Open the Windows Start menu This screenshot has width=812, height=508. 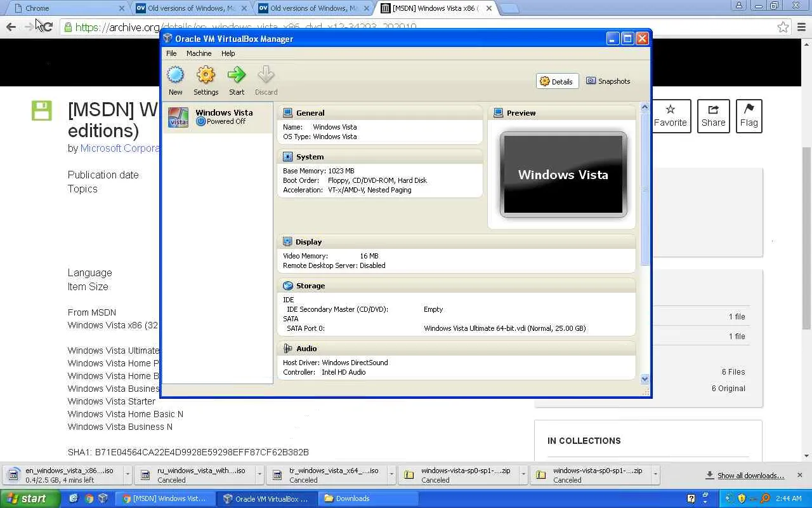tap(29, 498)
